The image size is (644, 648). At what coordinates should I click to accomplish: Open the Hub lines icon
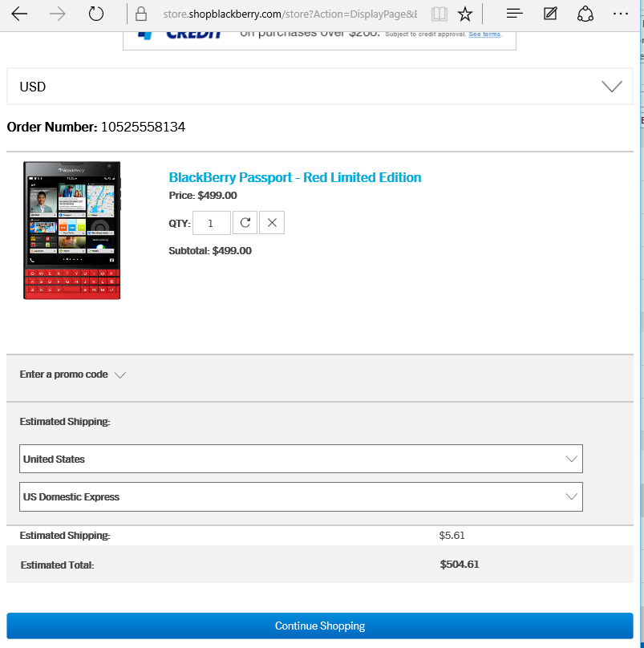click(x=515, y=14)
